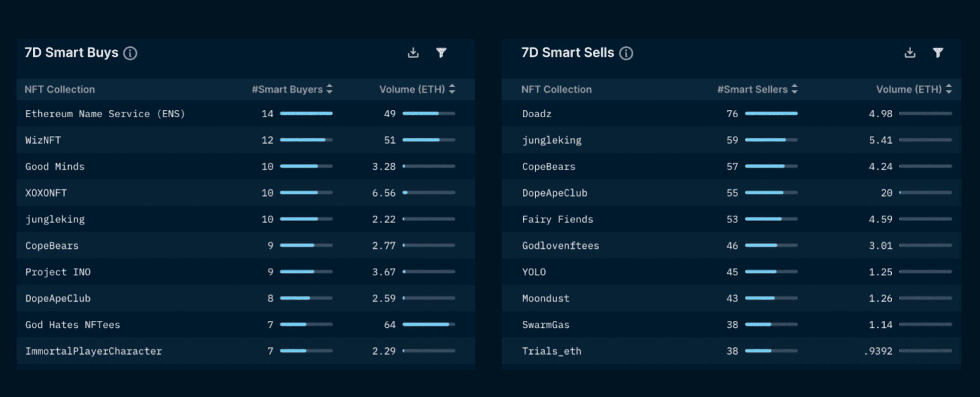
Task: Click ENS buyer count 14
Action: click(267, 113)
